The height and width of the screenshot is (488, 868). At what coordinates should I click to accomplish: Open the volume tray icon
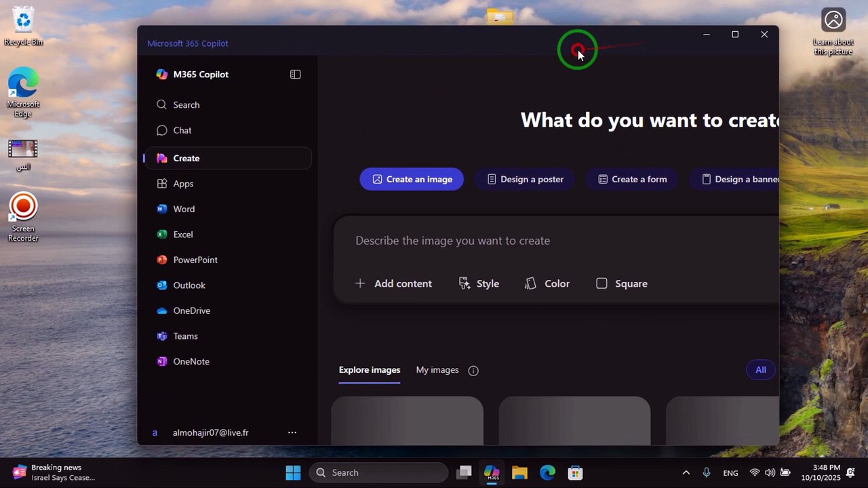point(770,472)
